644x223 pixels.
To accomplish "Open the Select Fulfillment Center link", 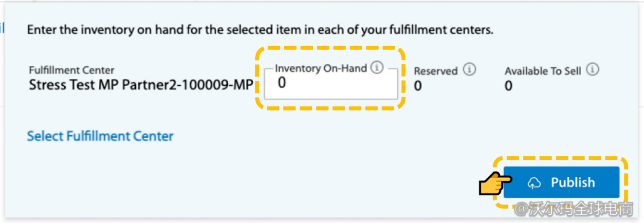I will pyautogui.click(x=100, y=136).
